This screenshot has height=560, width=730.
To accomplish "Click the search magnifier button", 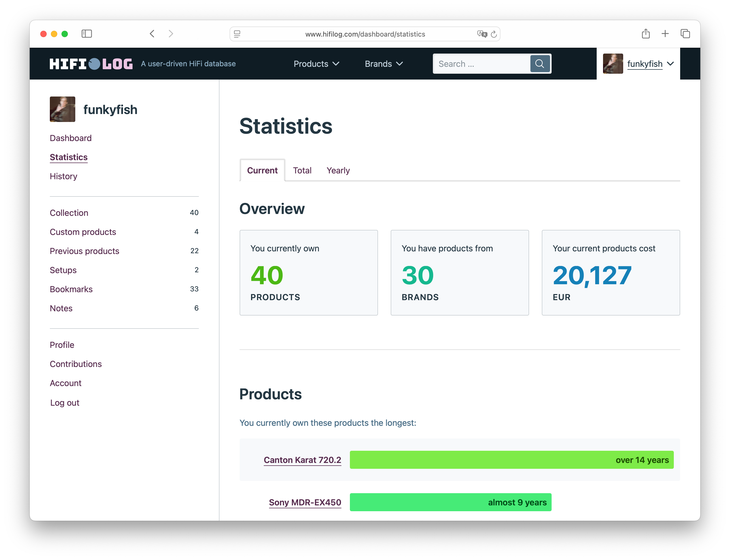I will (540, 64).
